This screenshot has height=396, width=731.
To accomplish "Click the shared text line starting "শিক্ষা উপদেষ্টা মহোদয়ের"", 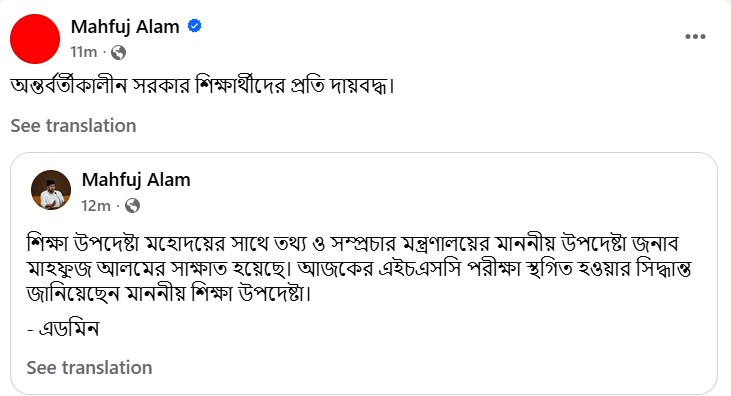I will coord(353,243).
